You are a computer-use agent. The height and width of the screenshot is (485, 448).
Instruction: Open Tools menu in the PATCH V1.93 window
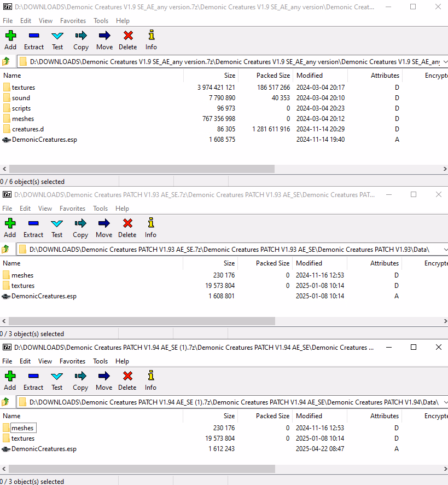pos(101,209)
